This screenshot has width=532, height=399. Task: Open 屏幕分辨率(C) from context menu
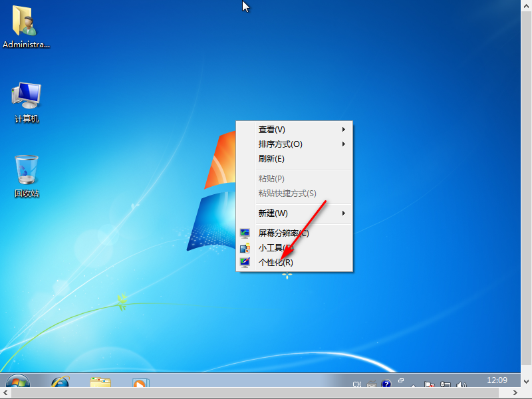point(283,233)
